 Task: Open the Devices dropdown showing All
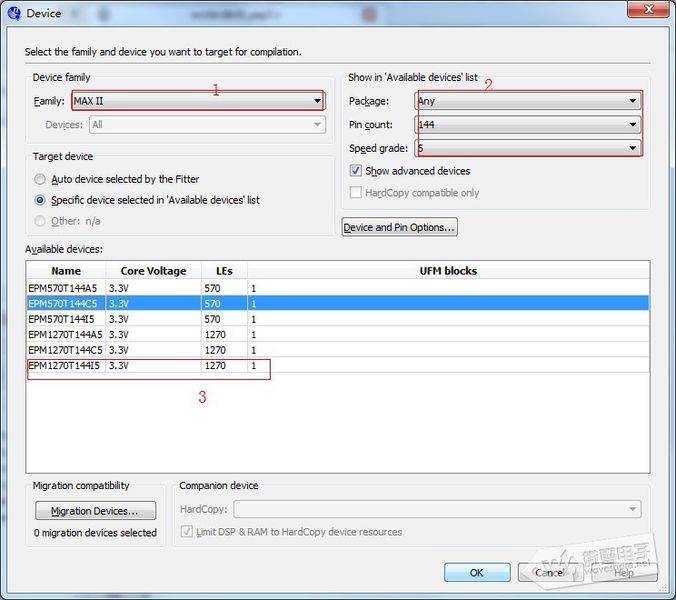(x=207, y=125)
